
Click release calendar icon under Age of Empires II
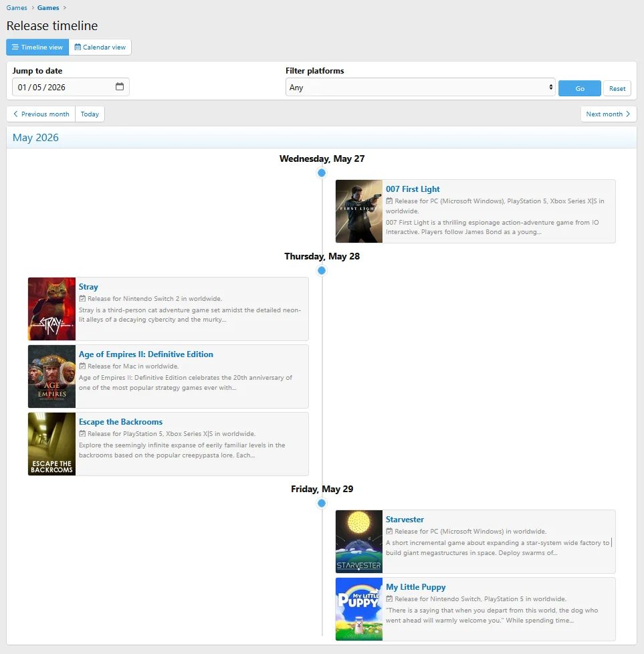pyautogui.click(x=82, y=366)
